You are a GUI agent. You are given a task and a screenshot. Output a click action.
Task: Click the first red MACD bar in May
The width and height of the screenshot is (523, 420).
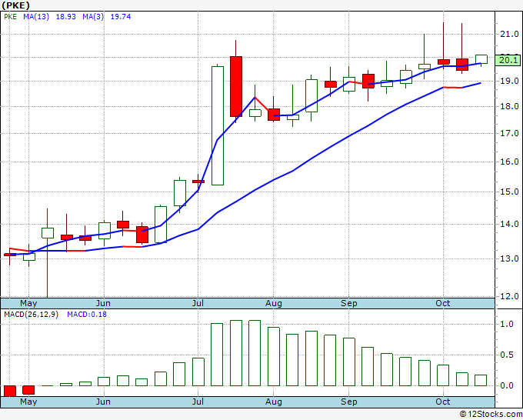(10, 390)
